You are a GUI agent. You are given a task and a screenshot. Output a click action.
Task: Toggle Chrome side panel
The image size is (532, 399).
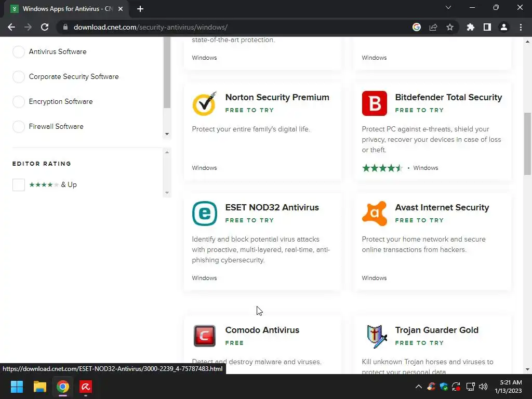pyautogui.click(x=487, y=27)
